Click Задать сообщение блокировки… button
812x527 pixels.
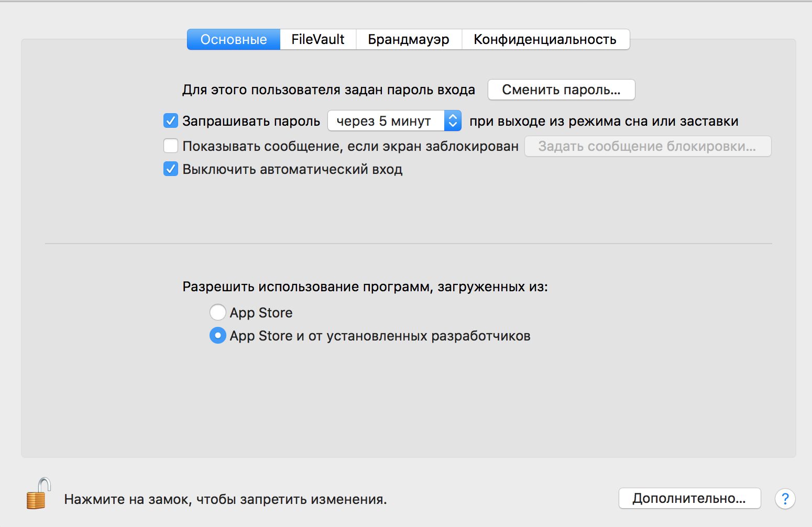tap(647, 146)
